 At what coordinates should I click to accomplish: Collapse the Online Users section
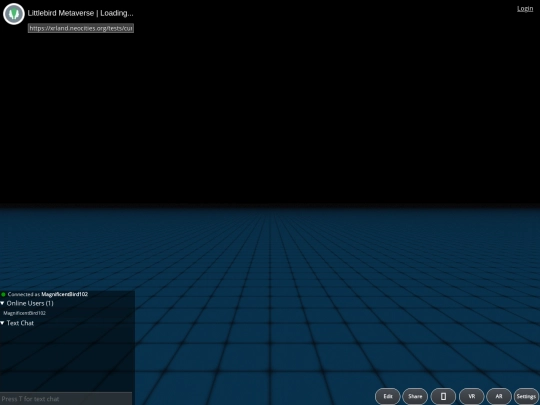(27, 303)
